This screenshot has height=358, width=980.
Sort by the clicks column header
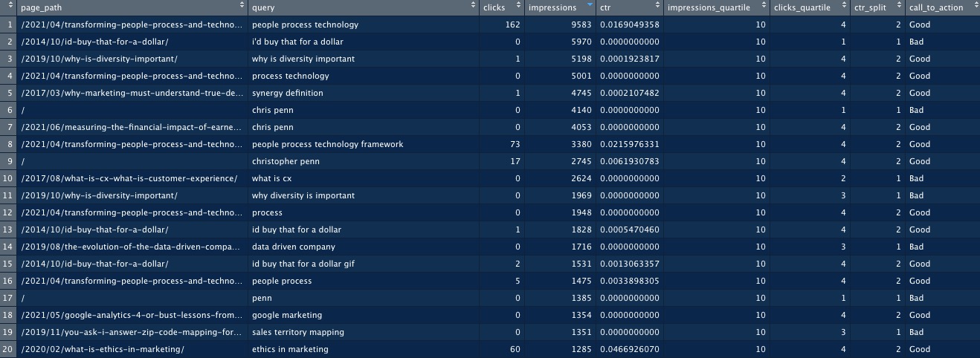501,7
